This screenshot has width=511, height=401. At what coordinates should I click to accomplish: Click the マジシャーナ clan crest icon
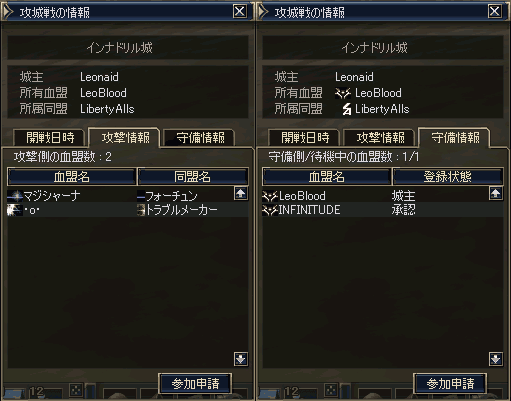[15, 196]
